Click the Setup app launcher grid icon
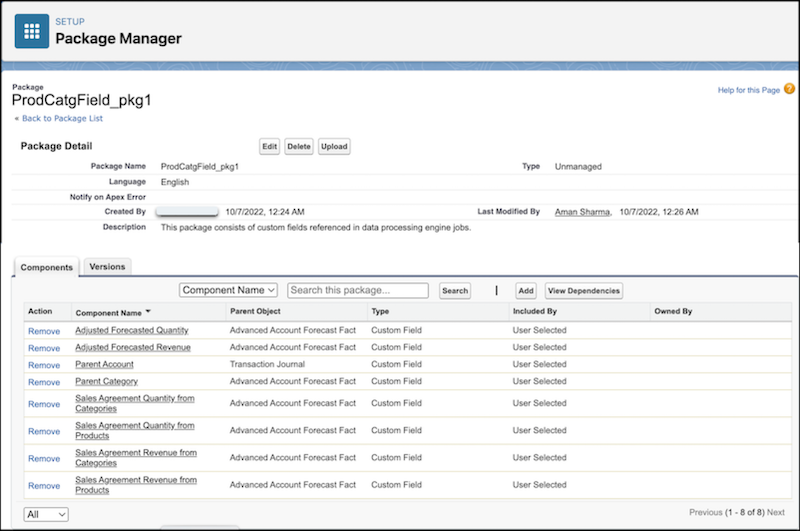This screenshot has height=531, width=800. 32,31
